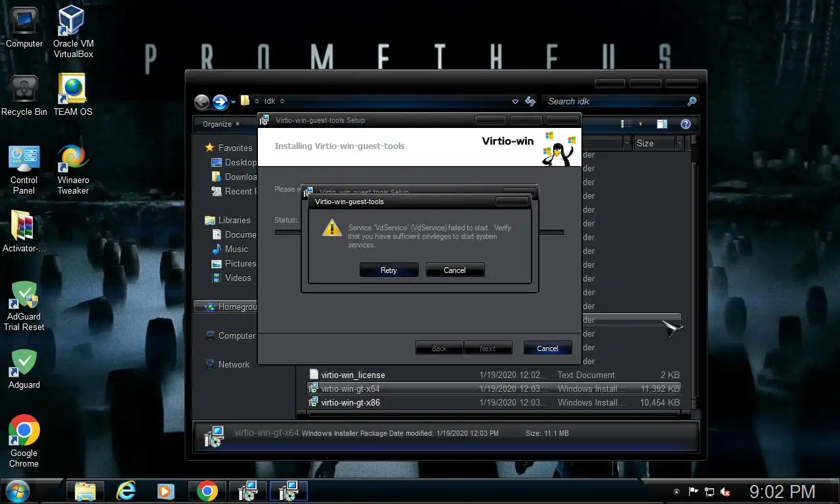The width and height of the screenshot is (840, 504).
Task: Click the network tray icon
Action: (x=709, y=492)
